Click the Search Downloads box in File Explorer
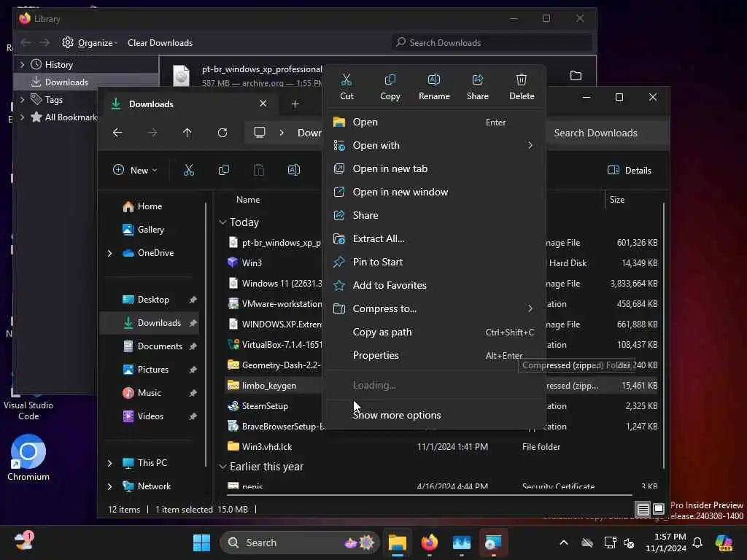The image size is (747, 560). pyautogui.click(x=607, y=133)
